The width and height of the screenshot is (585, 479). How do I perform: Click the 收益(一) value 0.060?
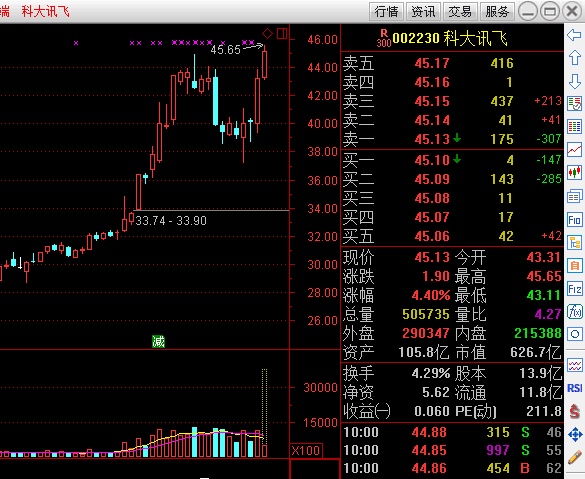(x=432, y=411)
